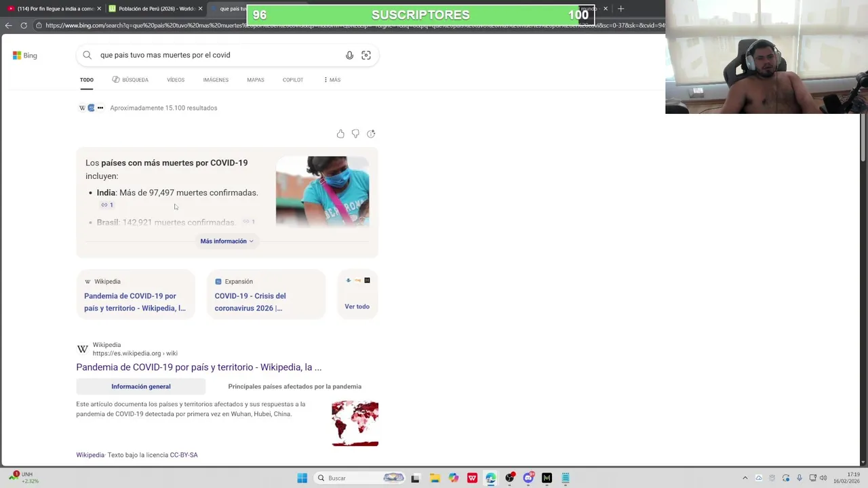Open File Explorer from the taskbar

coord(435,478)
